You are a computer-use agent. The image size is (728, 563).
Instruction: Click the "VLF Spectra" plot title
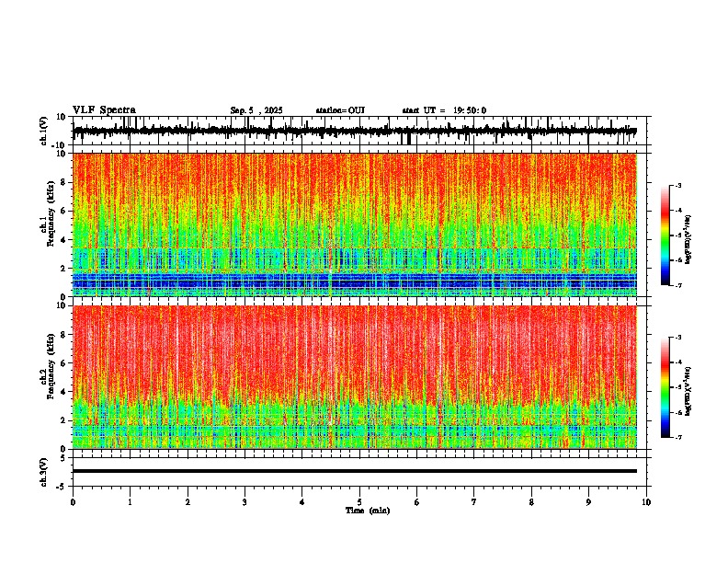(104, 110)
